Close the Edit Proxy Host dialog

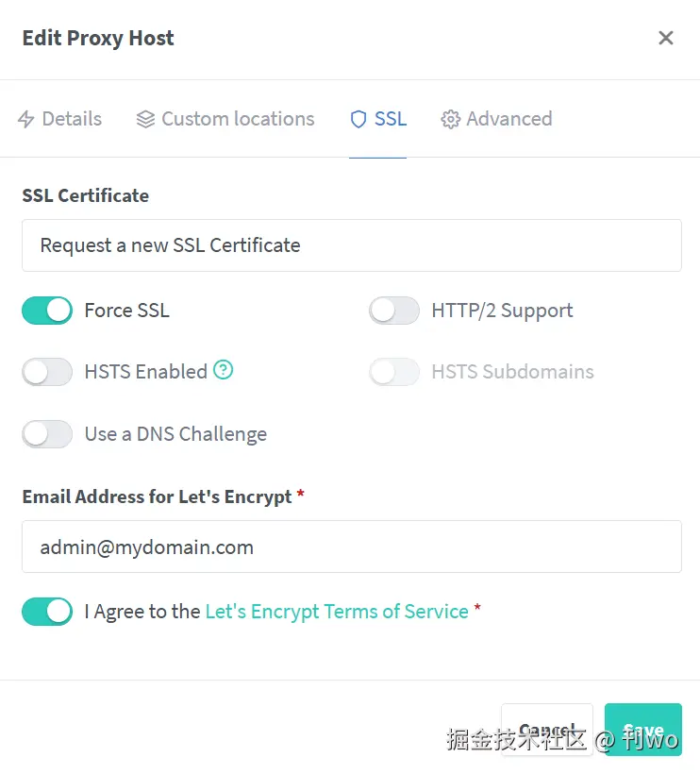[x=666, y=38]
